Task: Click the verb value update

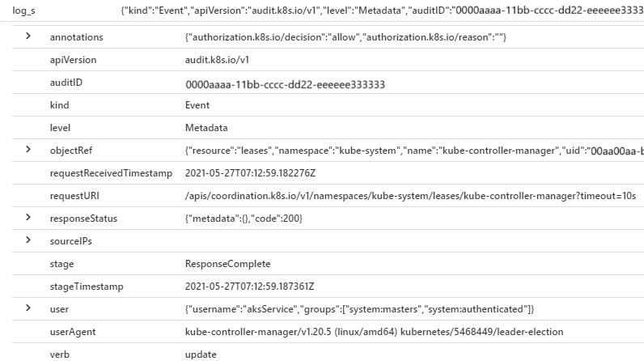Action: (x=201, y=355)
